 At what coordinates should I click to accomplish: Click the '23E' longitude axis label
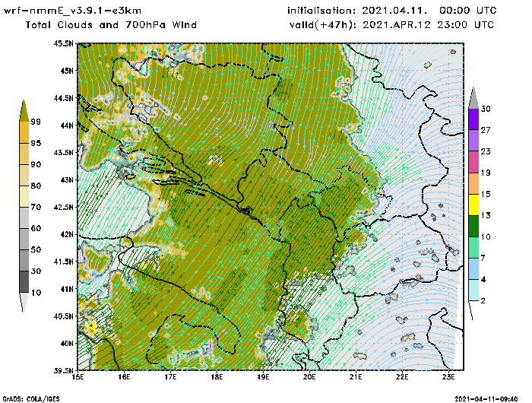click(x=448, y=377)
